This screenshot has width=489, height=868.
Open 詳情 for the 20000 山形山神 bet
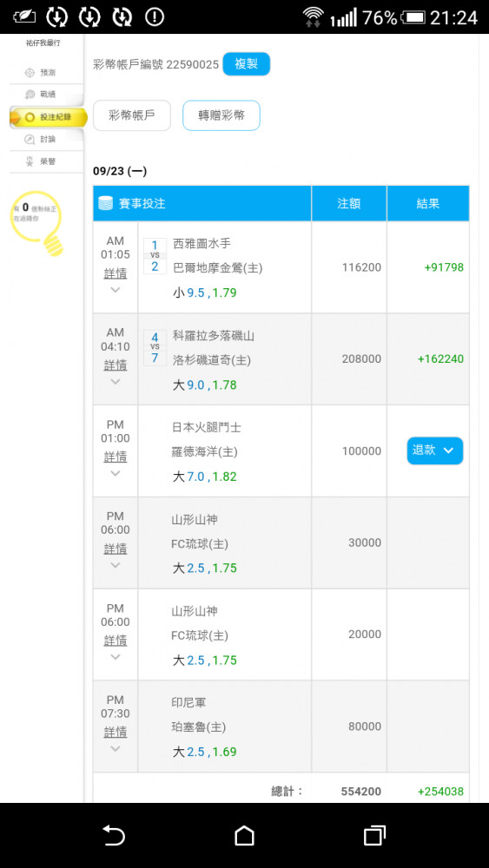[116, 641]
